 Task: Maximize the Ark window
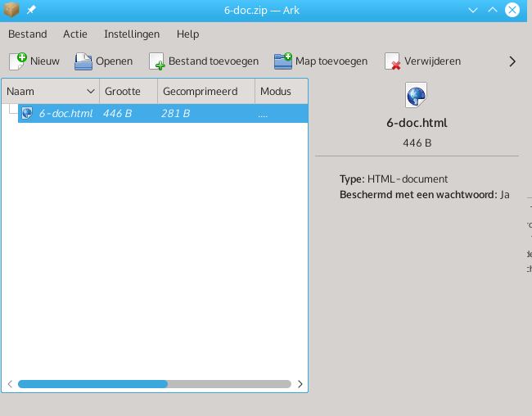click(493, 10)
